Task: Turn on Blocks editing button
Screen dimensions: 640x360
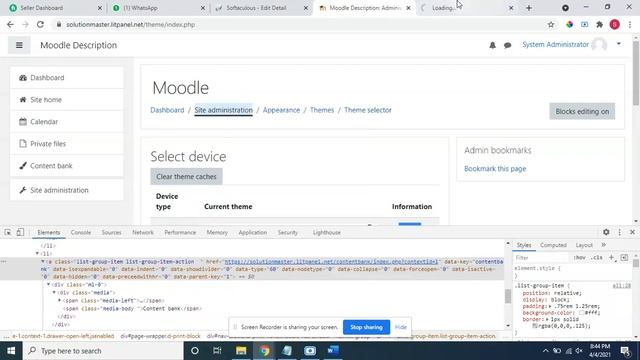Action: tap(582, 111)
